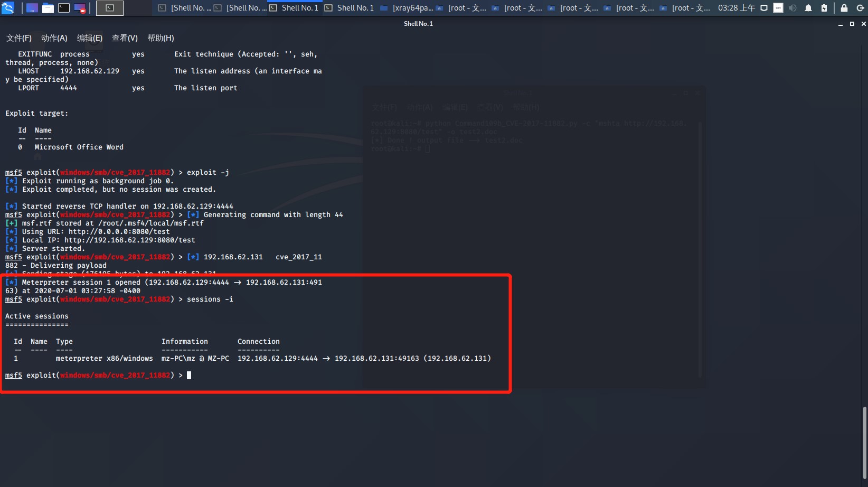Open the screen recorder panel launcher
This screenshot has width=868, height=487.
coord(80,8)
